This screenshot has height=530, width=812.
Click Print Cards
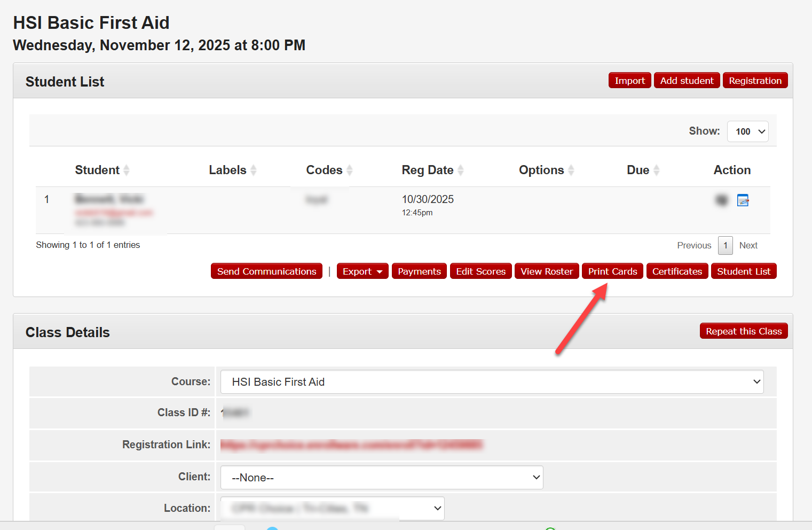(x=612, y=271)
